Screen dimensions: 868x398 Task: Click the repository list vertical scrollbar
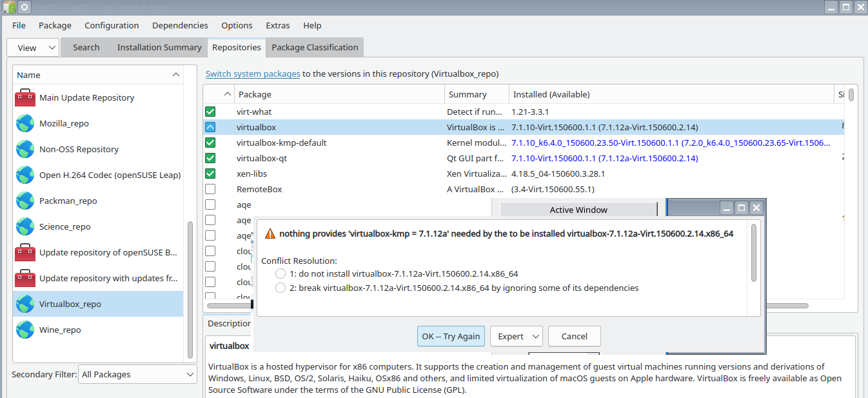click(x=190, y=290)
